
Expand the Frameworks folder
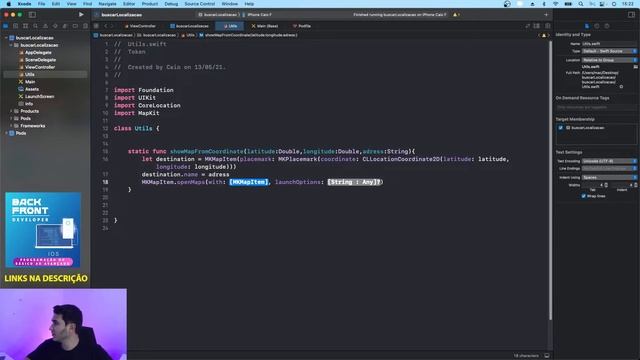11,126
